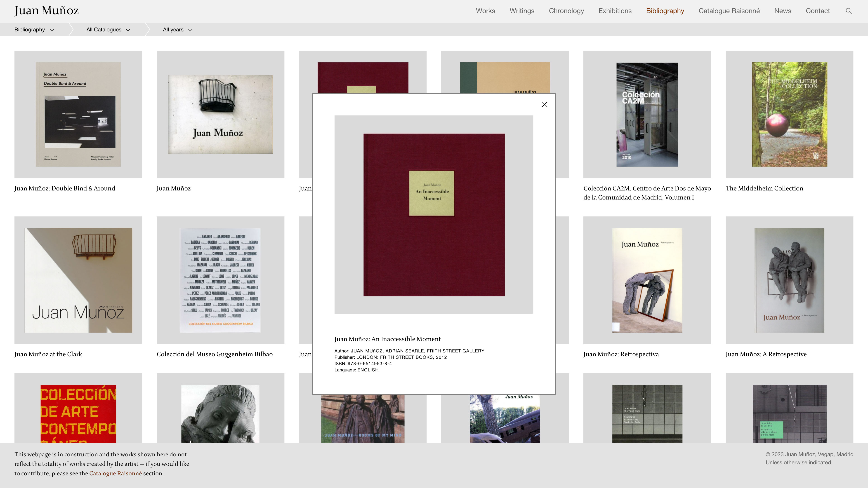Select Colección CA2M catalogue thumbnail
Screen dimensions: 868x488
coord(647,114)
